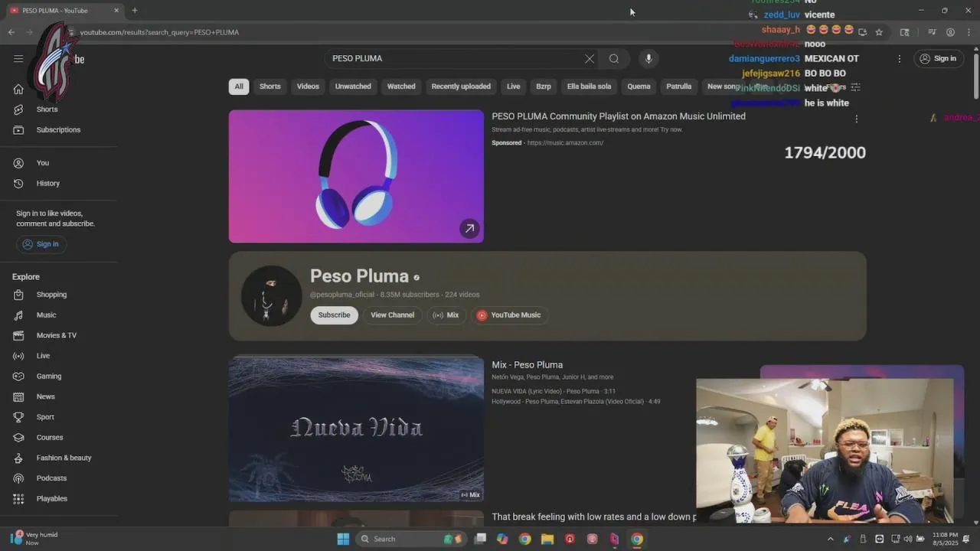Open the Very humid weather widget
This screenshot has width=980, height=551.
[x=35, y=539]
